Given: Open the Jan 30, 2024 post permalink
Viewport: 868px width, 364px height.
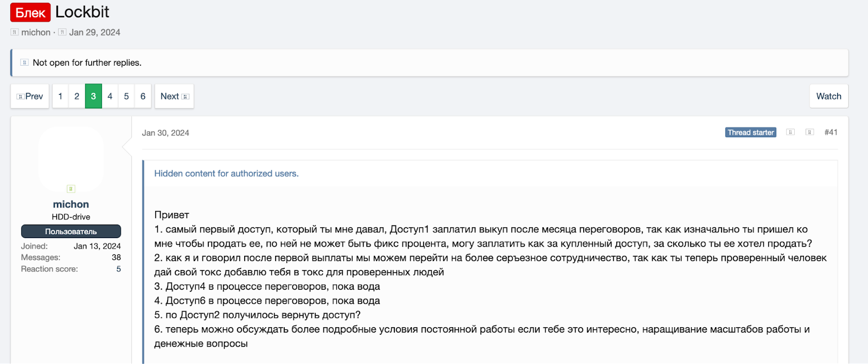Looking at the screenshot, I should coord(165,133).
